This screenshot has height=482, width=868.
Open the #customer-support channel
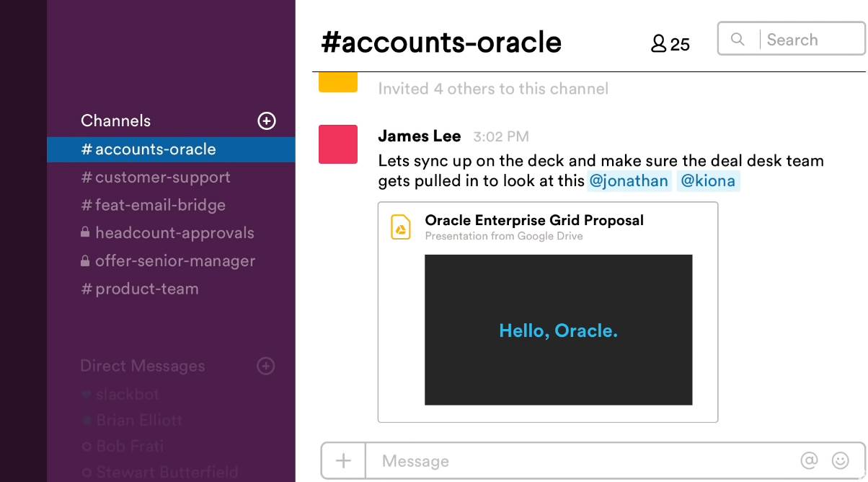pyautogui.click(x=162, y=178)
